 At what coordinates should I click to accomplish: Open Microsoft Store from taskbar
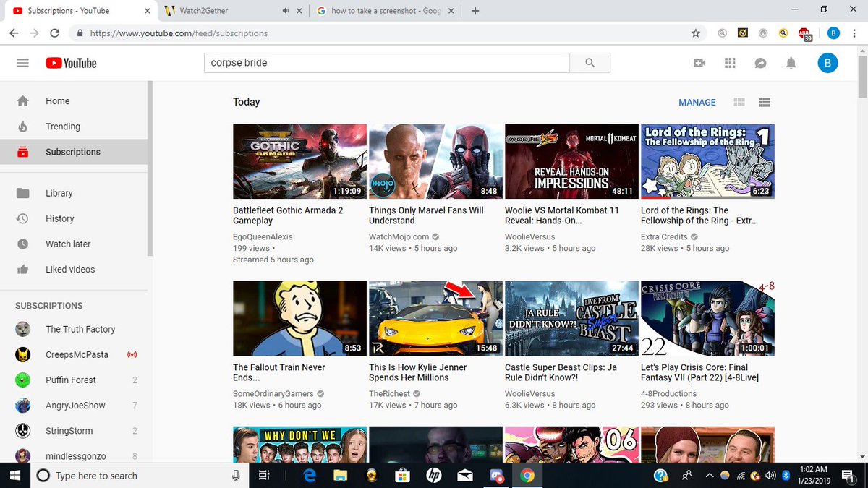tap(403, 475)
